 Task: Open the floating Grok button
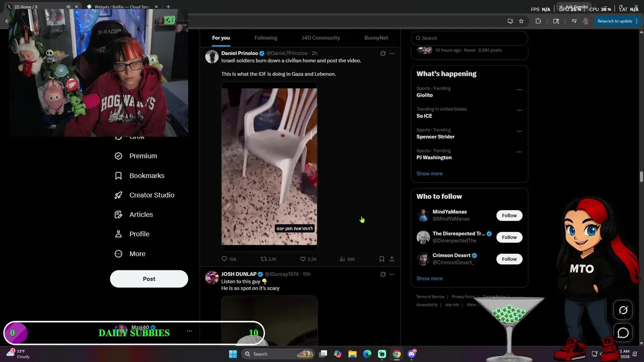click(x=623, y=310)
